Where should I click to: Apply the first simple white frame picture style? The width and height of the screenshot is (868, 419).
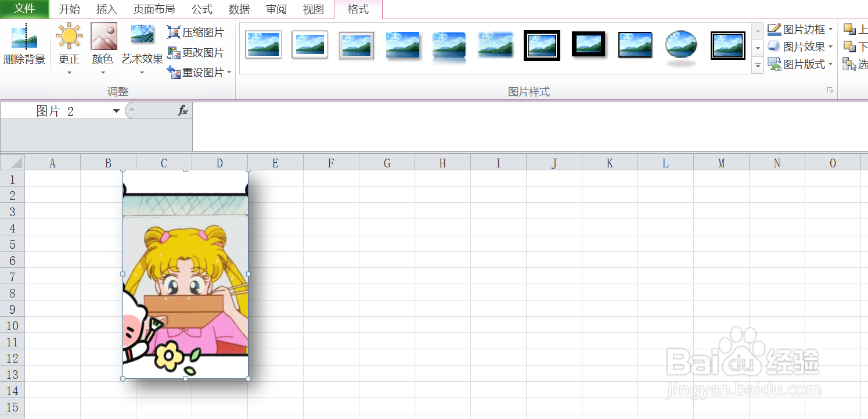click(264, 45)
